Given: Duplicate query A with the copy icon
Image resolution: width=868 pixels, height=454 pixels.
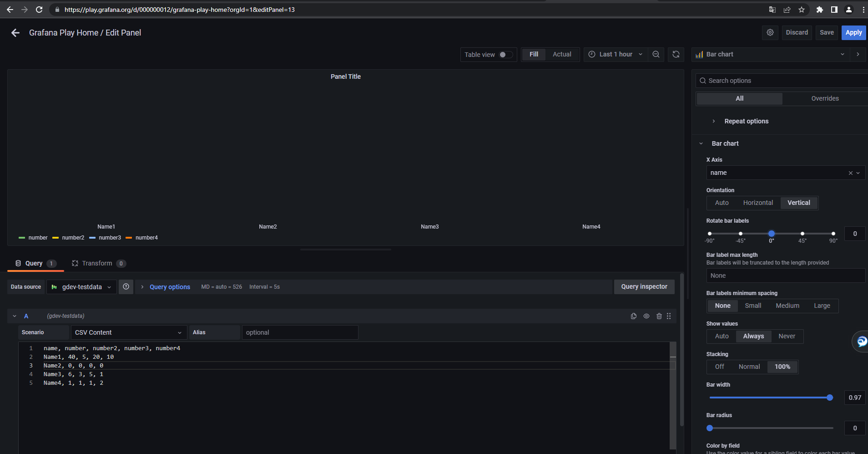Looking at the screenshot, I should (634, 316).
